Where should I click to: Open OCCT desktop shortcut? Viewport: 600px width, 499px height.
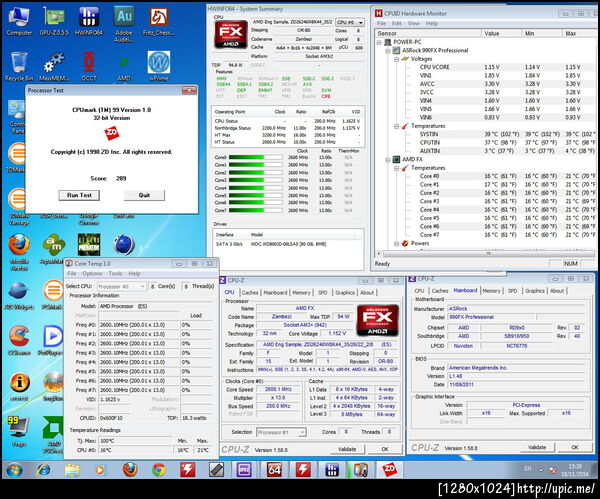(x=89, y=67)
